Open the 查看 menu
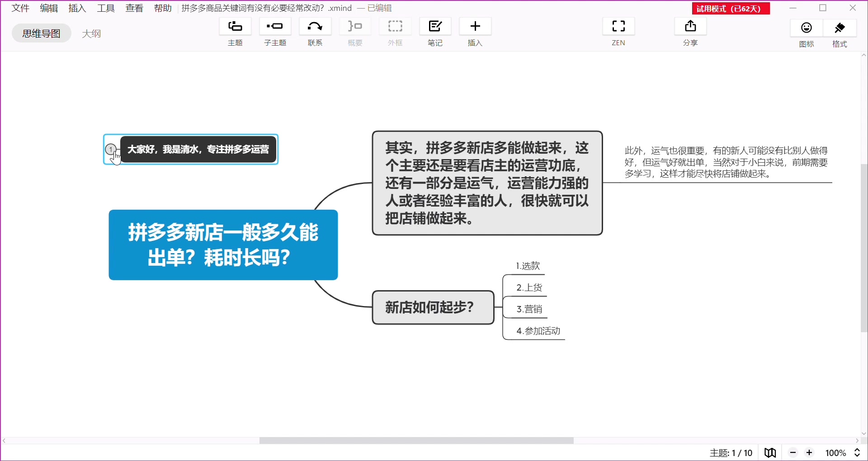The width and height of the screenshot is (868, 461). (x=134, y=8)
